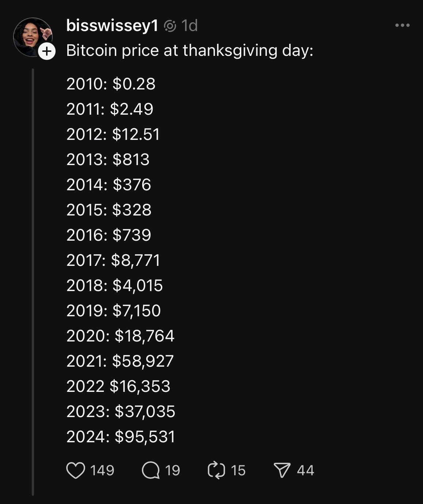Open post by tapping the heading text
The width and height of the screenshot is (423, 504).
(190, 50)
